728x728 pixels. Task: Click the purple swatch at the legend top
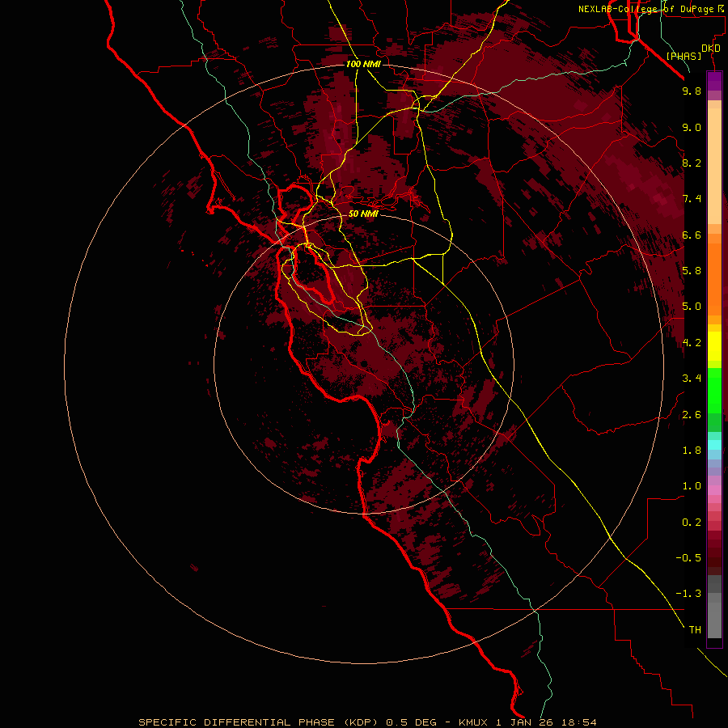[x=714, y=81]
